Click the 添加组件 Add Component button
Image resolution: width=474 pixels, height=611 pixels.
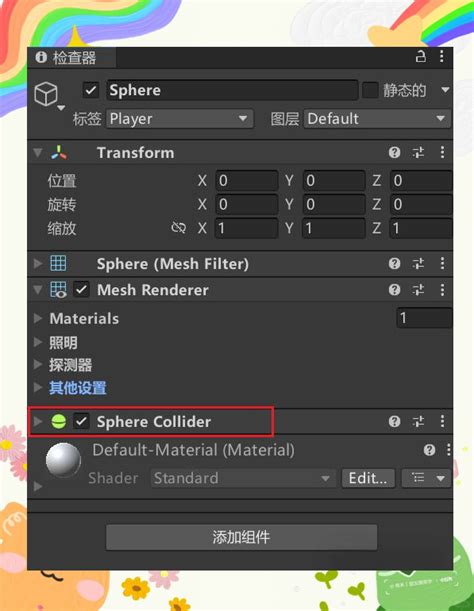pyautogui.click(x=241, y=537)
